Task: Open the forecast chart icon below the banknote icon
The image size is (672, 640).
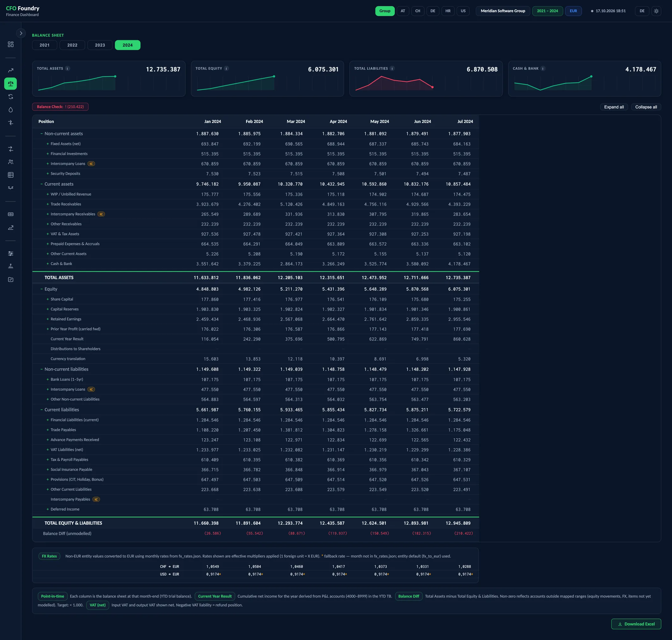Action: click(10, 227)
